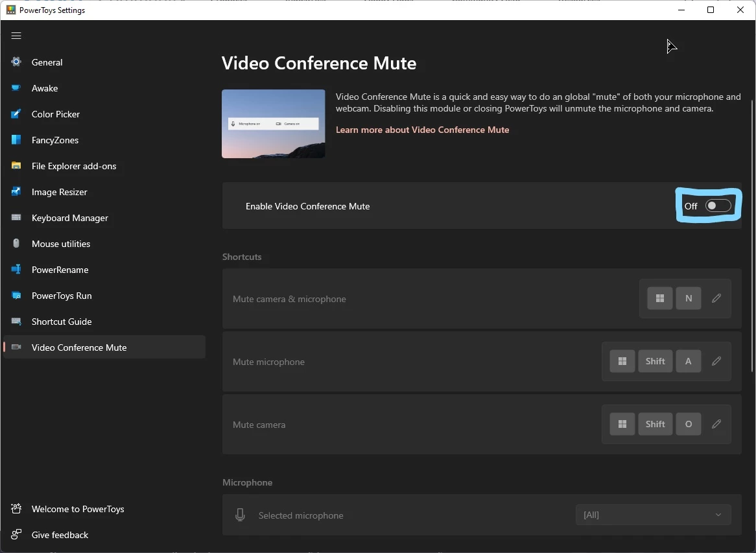
Task: Open the Selected microphone [All] dropdown
Action: point(654,515)
